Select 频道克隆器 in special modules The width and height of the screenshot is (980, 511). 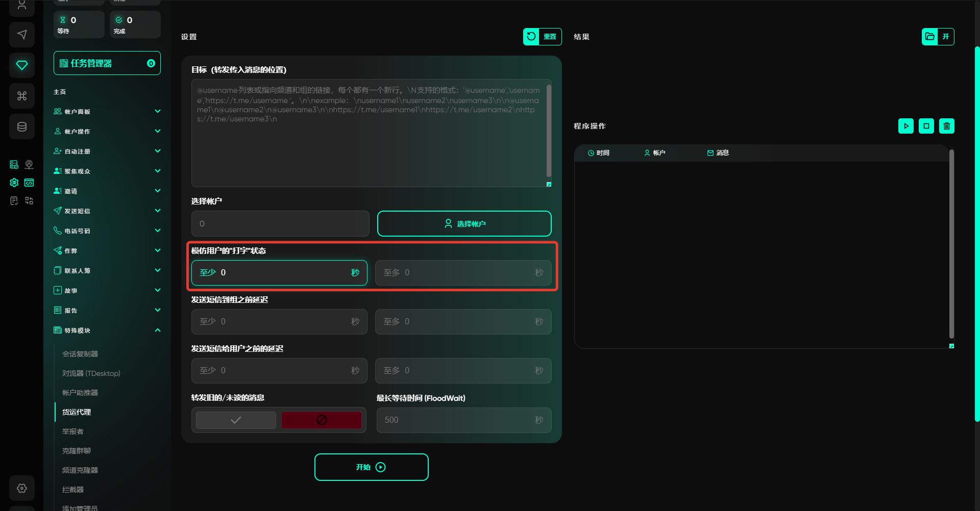tap(80, 470)
